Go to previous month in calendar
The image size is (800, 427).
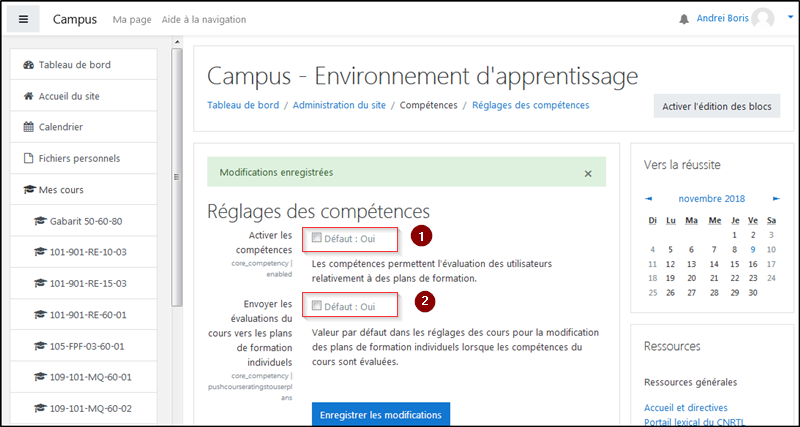pos(649,198)
